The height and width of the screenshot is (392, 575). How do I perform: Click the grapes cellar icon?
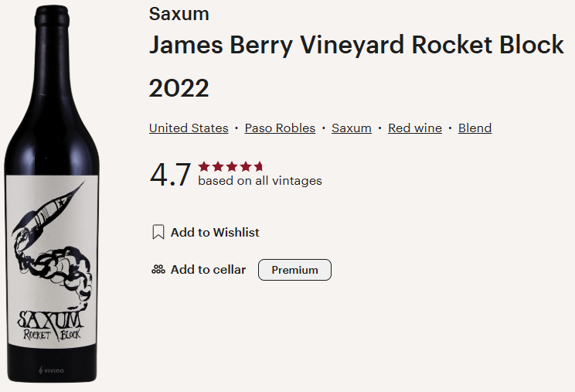(158, 270)
